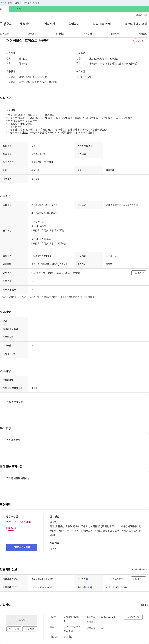149x644 pixels.
Task: Click the 열람차단 block button
Action: (x=30, y=629)
